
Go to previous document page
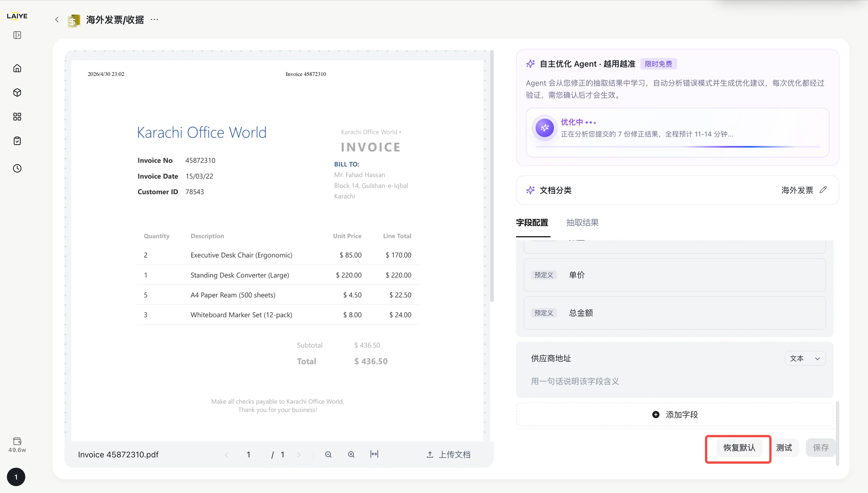[227, 455]
